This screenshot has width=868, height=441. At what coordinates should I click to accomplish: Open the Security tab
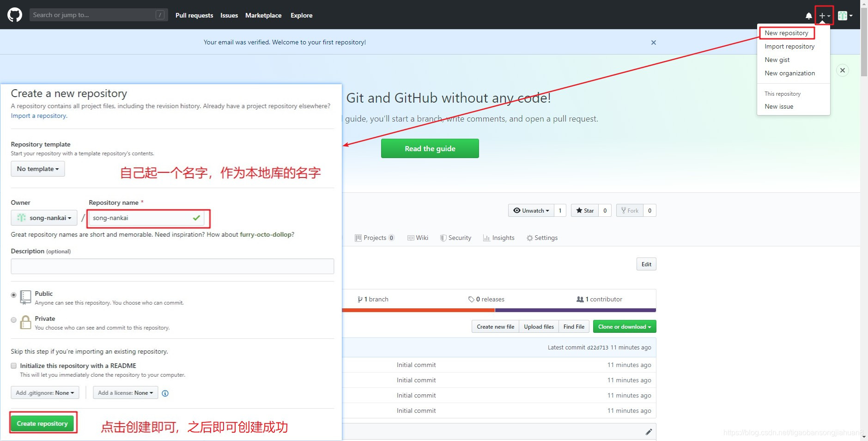[x=455, y=238]
